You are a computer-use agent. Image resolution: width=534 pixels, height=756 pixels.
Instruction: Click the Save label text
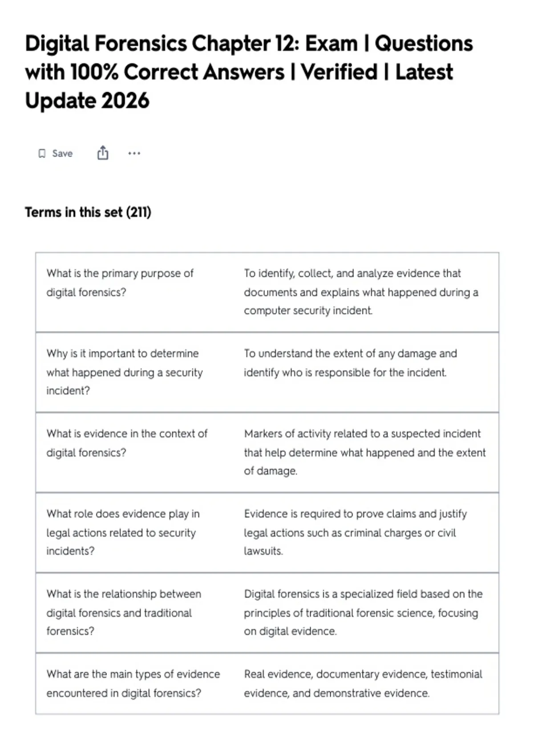click(x=62, y=153)
